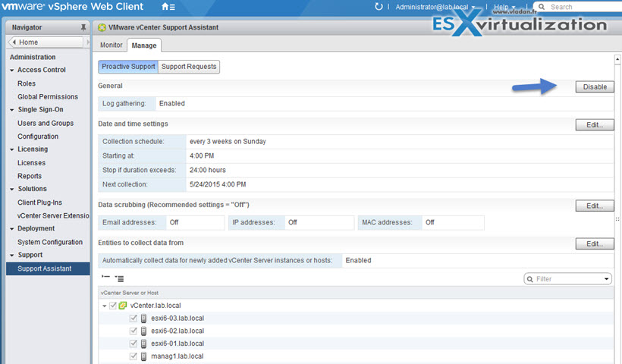
Task: Select Support Assistant in navigator
Action: pos(48,268)
